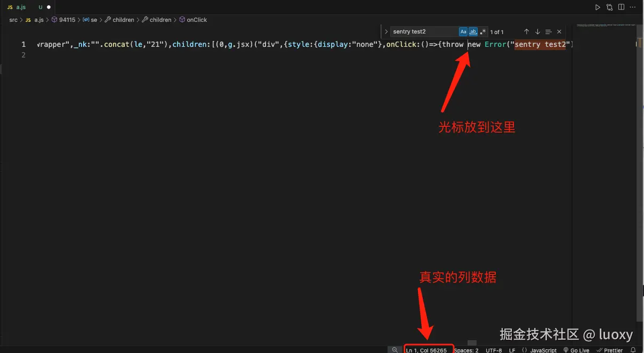Open the first children breadcrumb
Image resolution: width=644 pixels, height=353 pixels.
119,20
